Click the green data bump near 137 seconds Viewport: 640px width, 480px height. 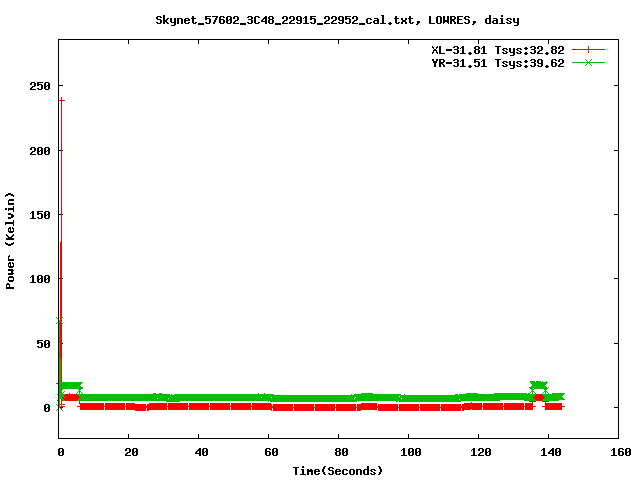[538, 386]
